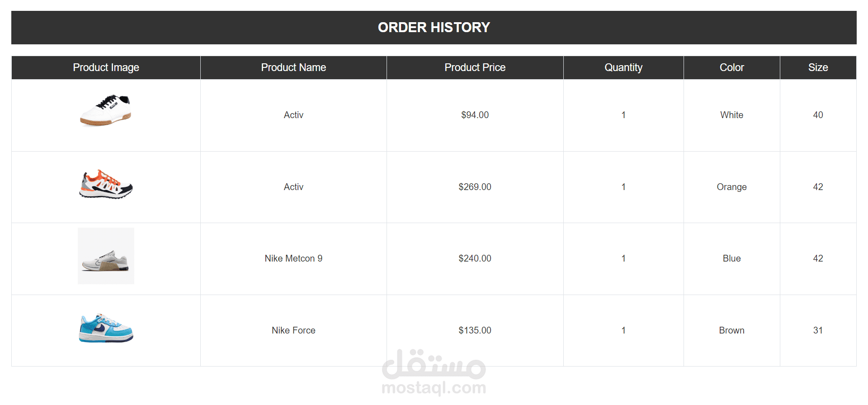The height and width of the screenshot is (405, 868).
Task: Click the size 31 cell
Action: (818, 330)
